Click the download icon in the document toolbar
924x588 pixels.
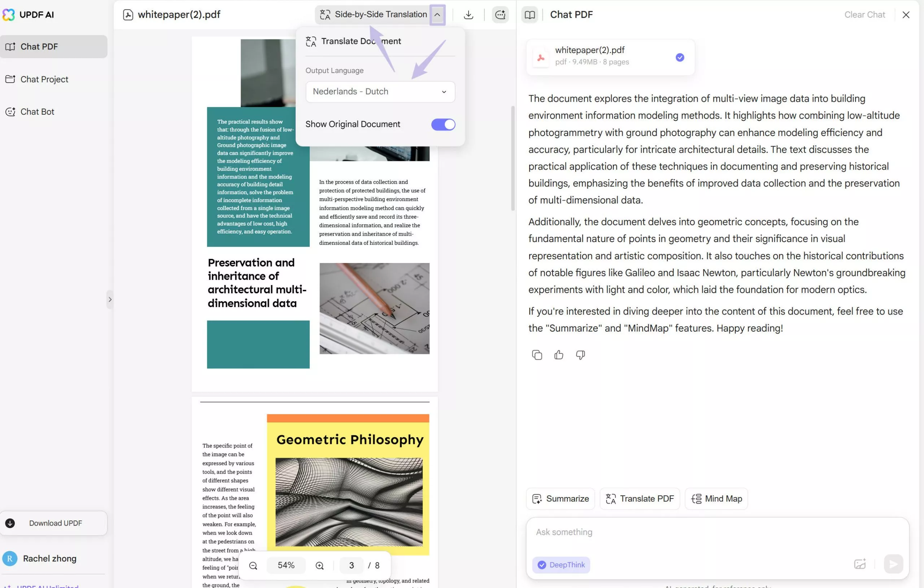tap(468, 14)
